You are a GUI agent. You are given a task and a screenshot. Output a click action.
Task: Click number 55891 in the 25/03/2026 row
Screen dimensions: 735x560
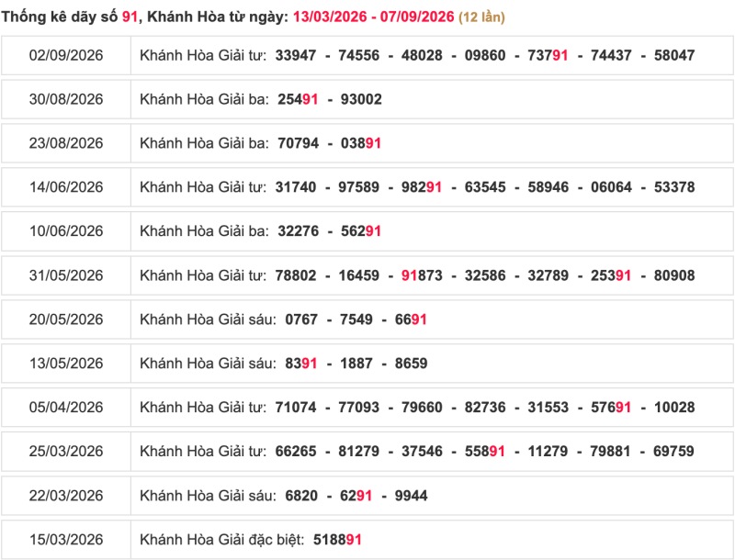pos(484,452)
